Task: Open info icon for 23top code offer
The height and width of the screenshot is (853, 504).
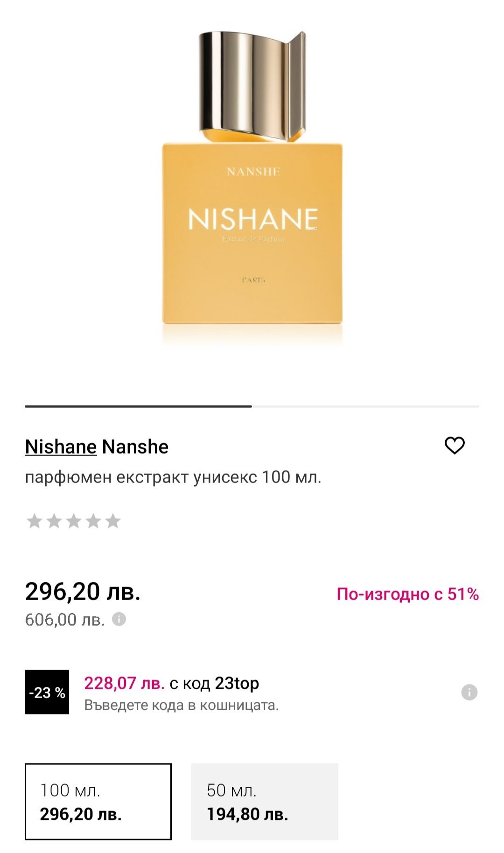Action: (469, 692)
